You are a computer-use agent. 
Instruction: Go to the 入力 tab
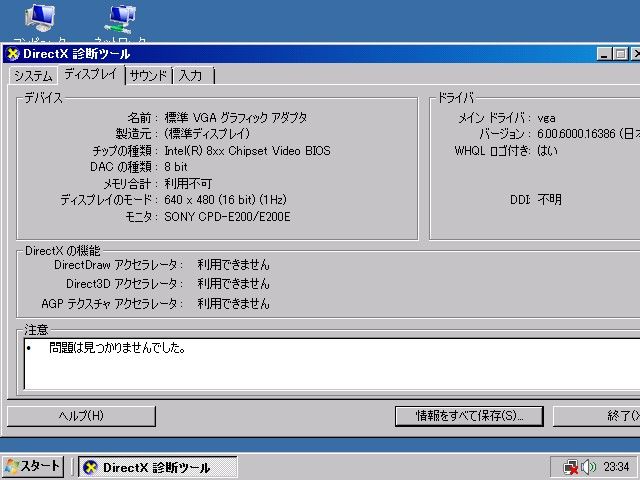[x=191, y=76]
